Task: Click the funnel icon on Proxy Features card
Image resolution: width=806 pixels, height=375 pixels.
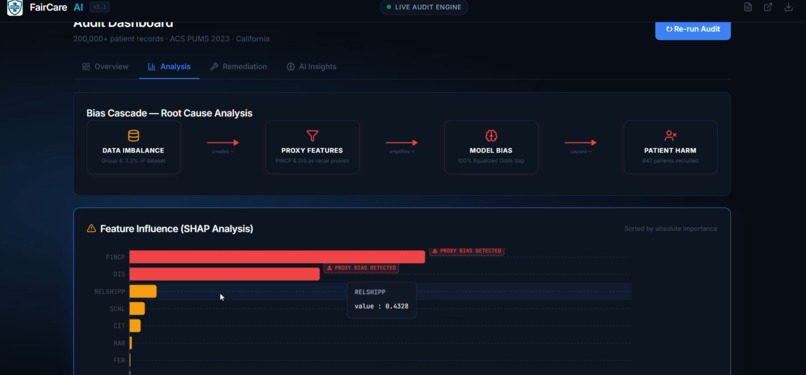Action: point(312,136)
